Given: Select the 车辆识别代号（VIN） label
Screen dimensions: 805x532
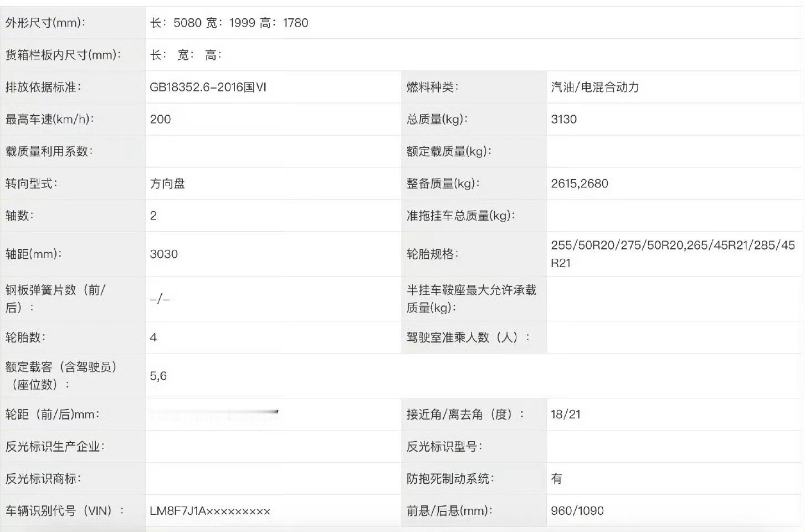Looking at the screenshot, I should point(65,511).
